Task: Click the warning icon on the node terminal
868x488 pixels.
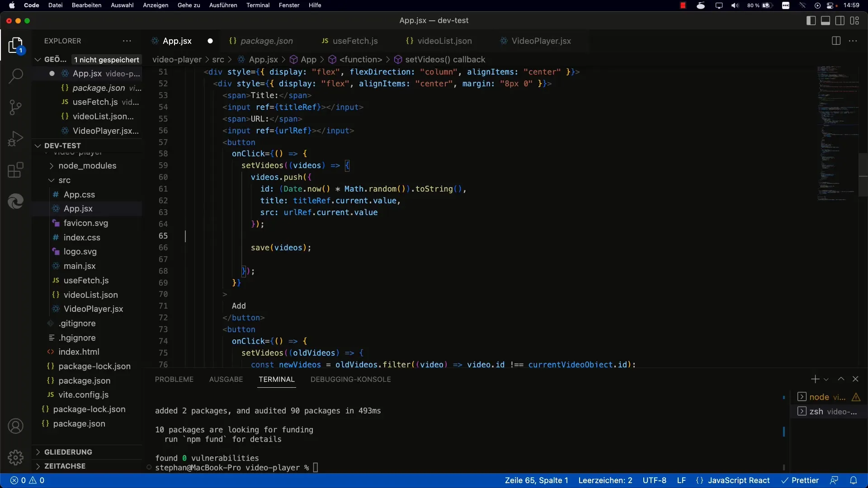Action: click(856, 397)
